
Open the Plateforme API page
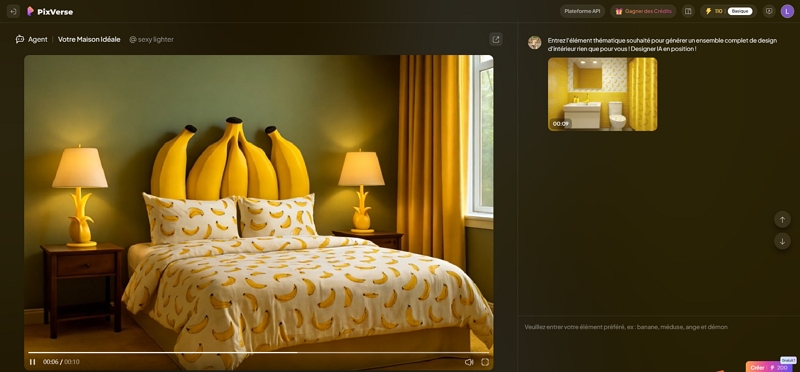[x=582, y=11]
